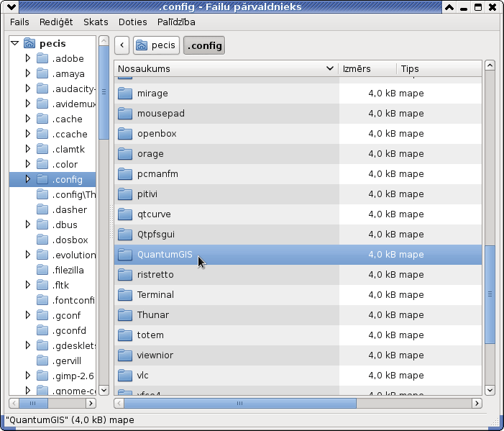The image size is (504, 431).
Task: Select the .gdesklets entry in sidebar
Action: point(52,345)
